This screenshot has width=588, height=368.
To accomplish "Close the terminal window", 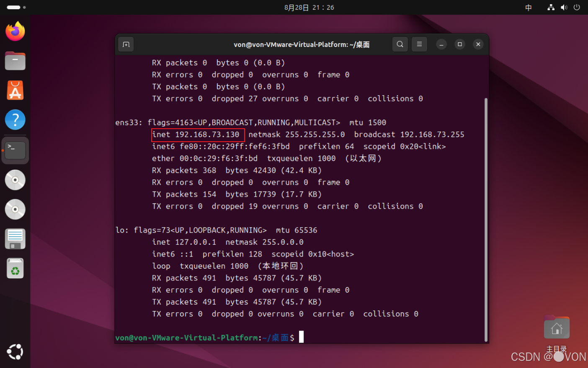I will click(478, 44).
